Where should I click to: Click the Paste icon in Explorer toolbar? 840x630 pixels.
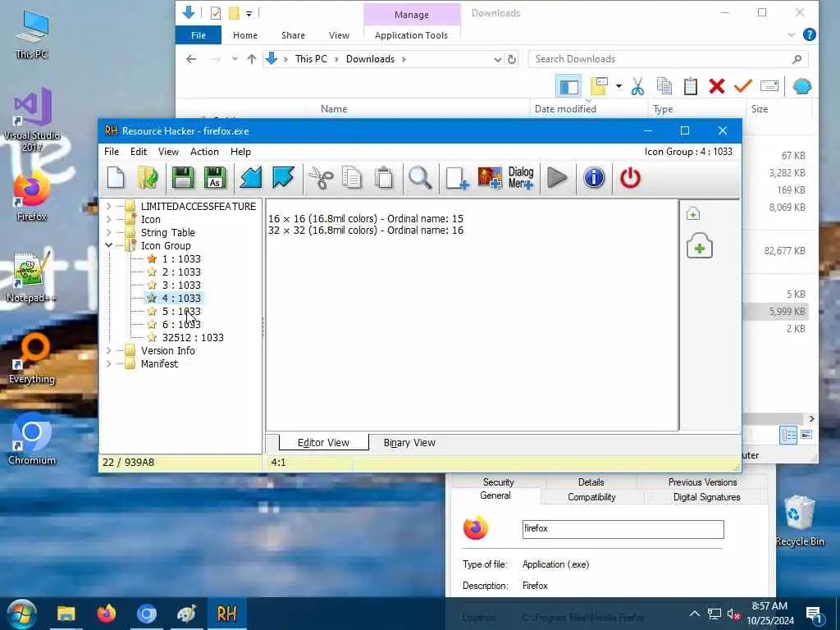tap(691, 86)
